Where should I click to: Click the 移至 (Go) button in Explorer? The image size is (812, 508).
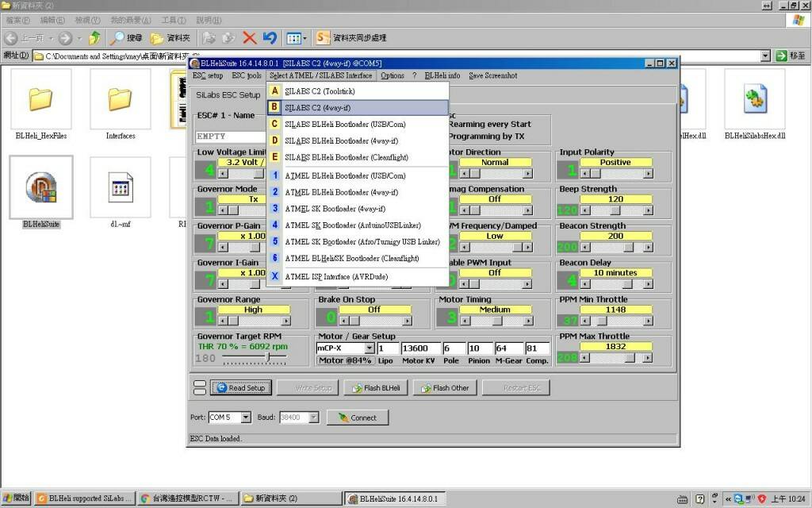[791, 56]
